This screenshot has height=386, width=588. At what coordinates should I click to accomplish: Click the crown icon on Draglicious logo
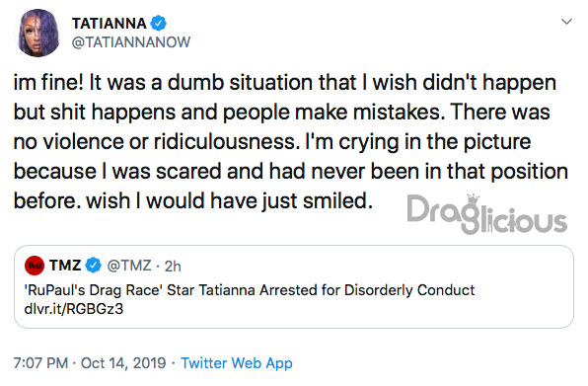tap(474, 199)
